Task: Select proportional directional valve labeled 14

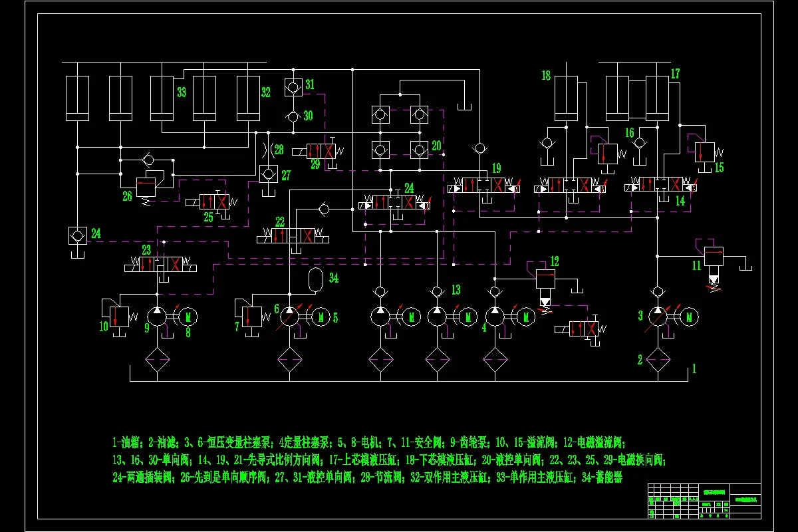Action: tap(660, 186)
